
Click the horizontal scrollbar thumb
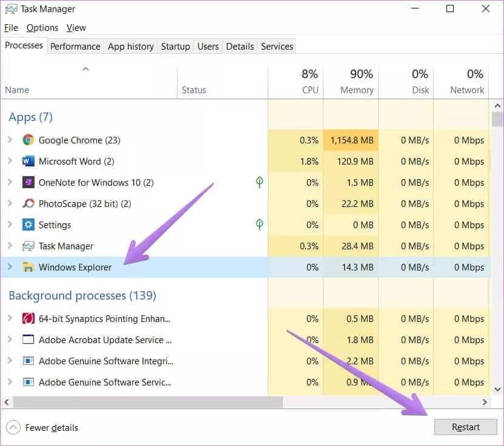coord(148,402)
